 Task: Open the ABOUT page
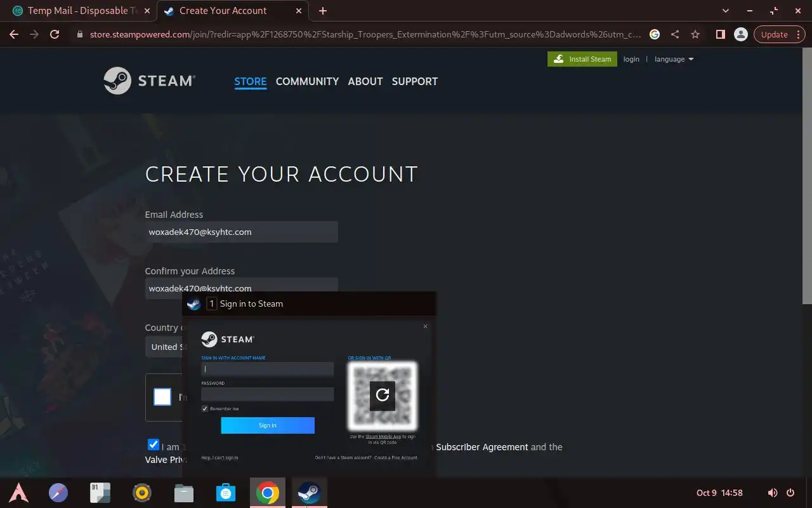pos(365,81)
